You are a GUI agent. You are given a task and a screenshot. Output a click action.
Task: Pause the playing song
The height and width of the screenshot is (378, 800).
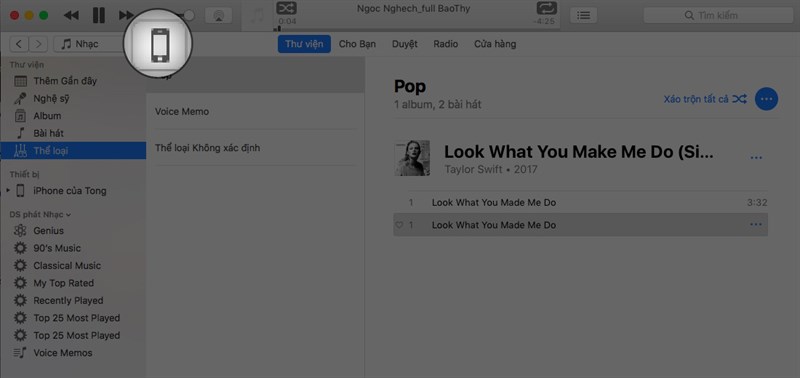click(98, 15)
